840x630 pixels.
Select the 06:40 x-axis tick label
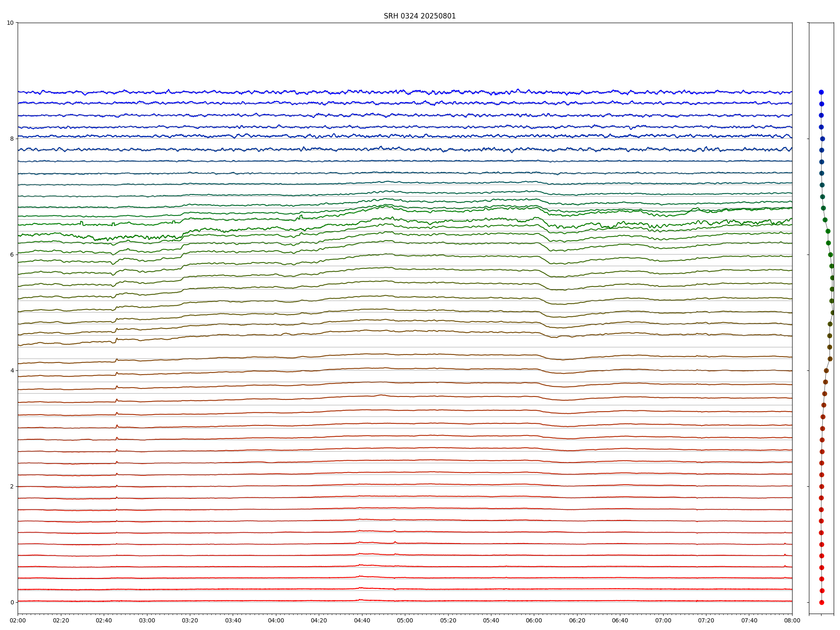coord(620,620)
